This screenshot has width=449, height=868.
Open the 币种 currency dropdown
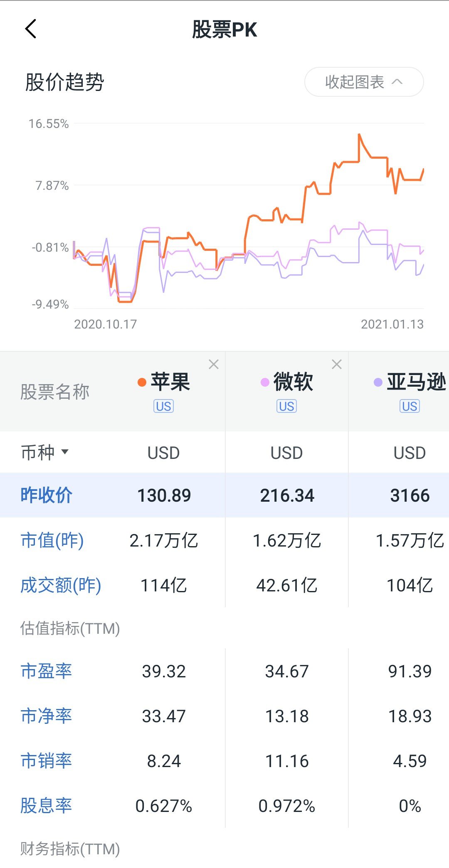coord(44,452)
